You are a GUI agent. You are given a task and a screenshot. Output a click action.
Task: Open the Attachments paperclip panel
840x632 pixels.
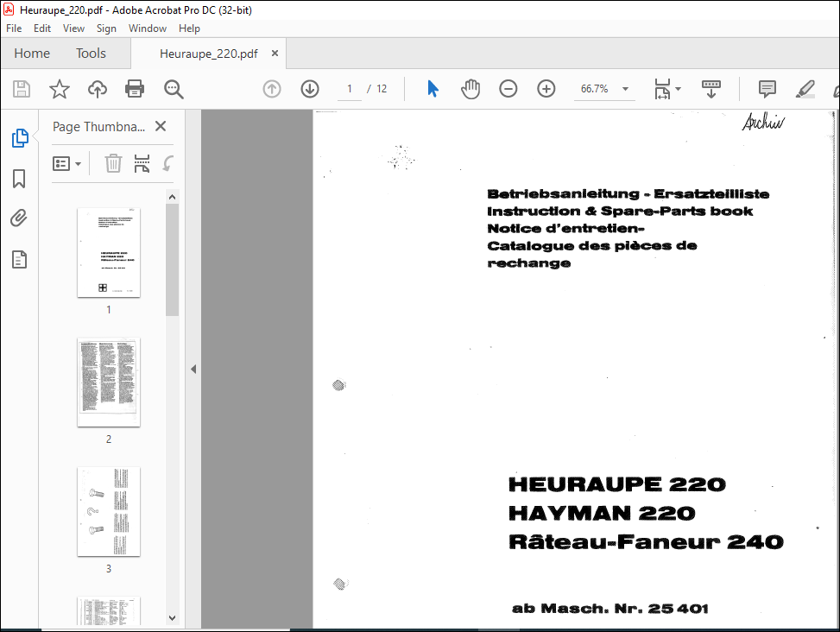pyautogui.click(x=19, y=218)
